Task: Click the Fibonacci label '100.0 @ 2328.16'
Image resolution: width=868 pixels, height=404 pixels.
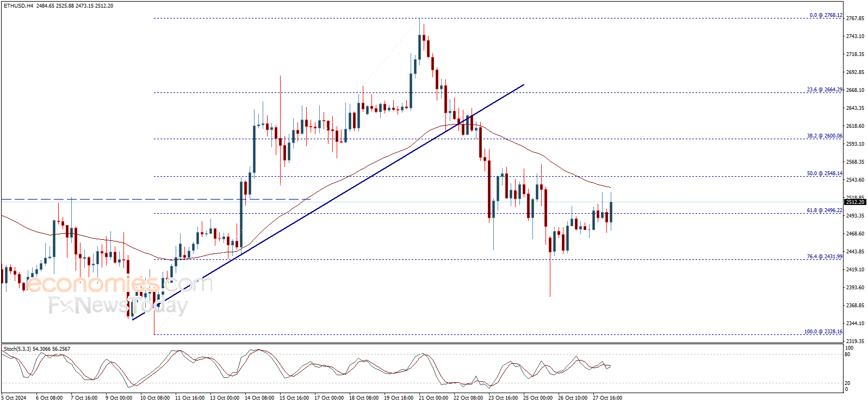Action: (x=823, y=332)
